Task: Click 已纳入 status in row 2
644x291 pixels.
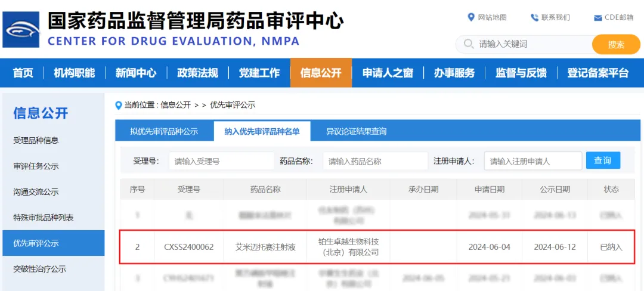Action: click(x=611, y=247)
